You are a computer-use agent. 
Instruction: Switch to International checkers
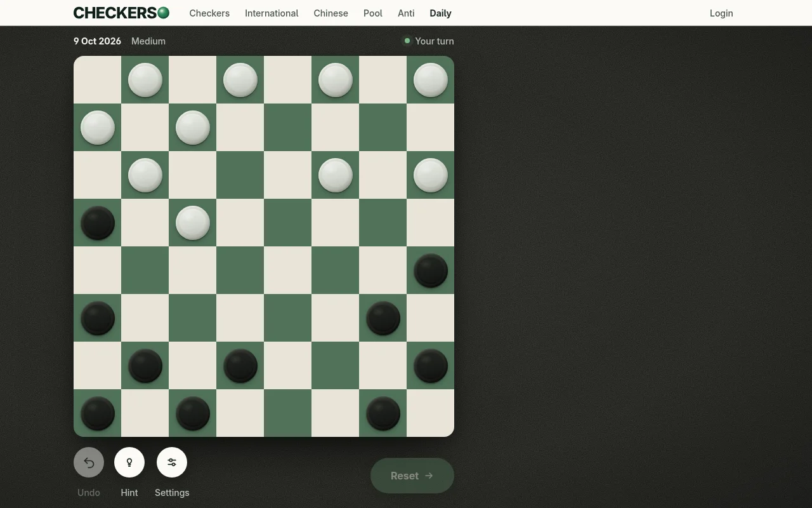click(272, 13)
